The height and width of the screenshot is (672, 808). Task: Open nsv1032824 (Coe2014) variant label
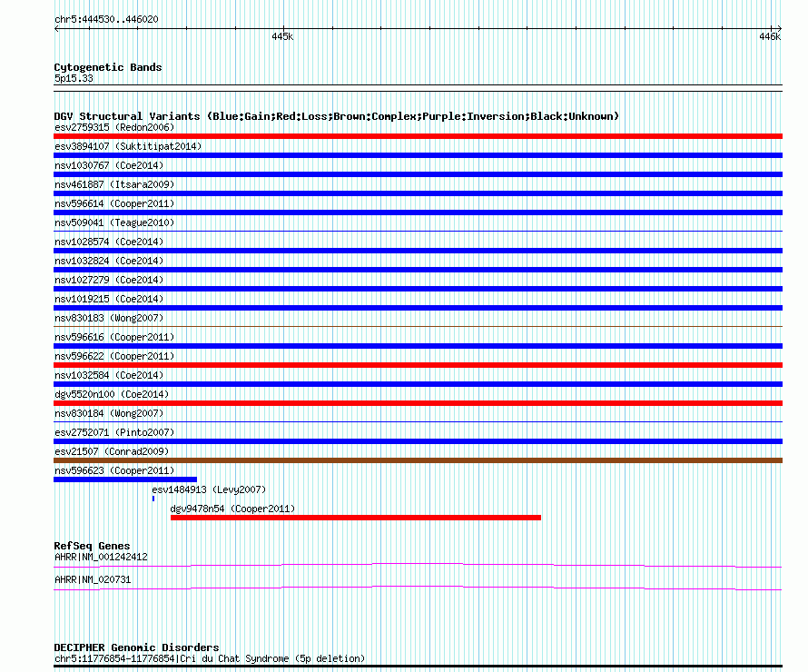[x=109, y=261]
